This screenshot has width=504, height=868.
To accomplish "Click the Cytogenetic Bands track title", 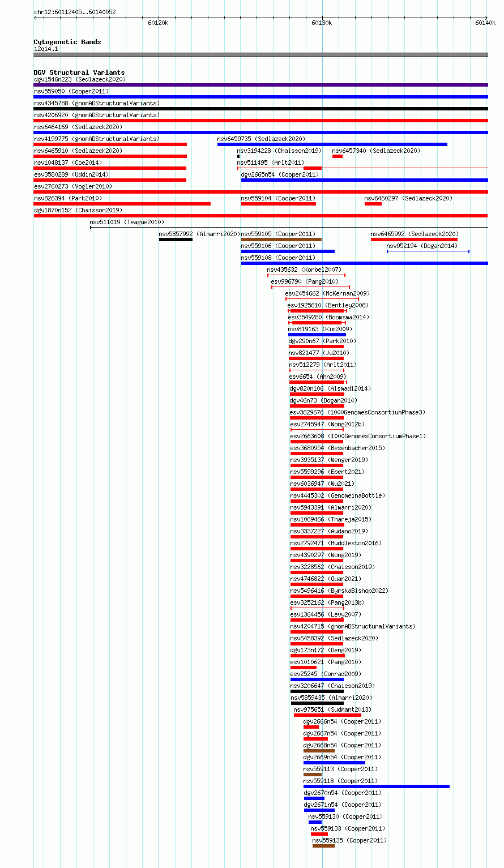I will click(67, 42).
